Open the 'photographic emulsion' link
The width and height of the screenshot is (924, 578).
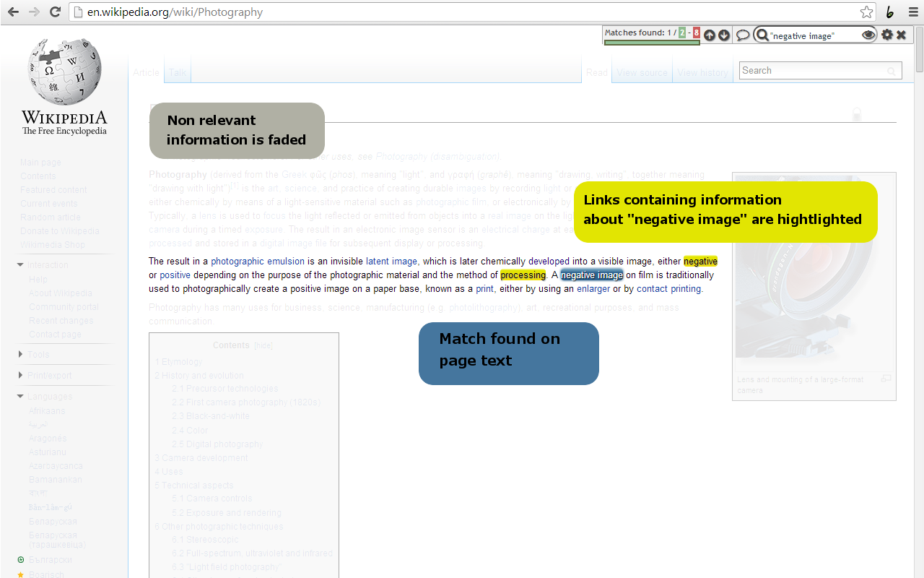pyautogui.click(x=258, y=262)
